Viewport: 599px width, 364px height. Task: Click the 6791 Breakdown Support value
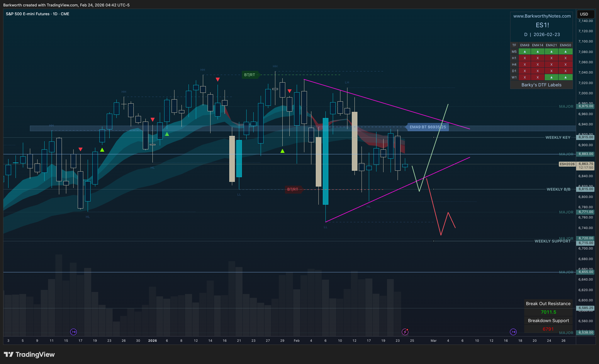pos(548,329)
